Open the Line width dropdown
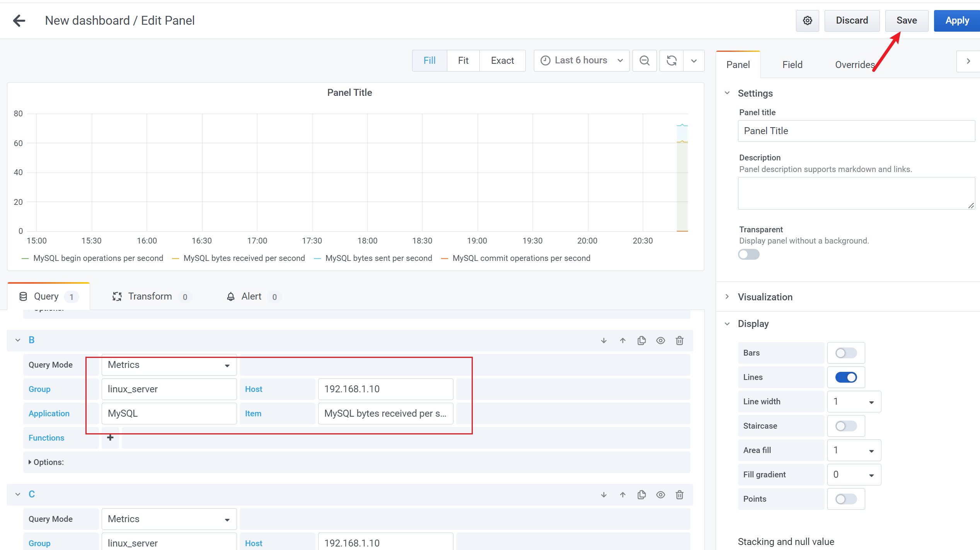 pyautogui.click(x=854, y=402)
